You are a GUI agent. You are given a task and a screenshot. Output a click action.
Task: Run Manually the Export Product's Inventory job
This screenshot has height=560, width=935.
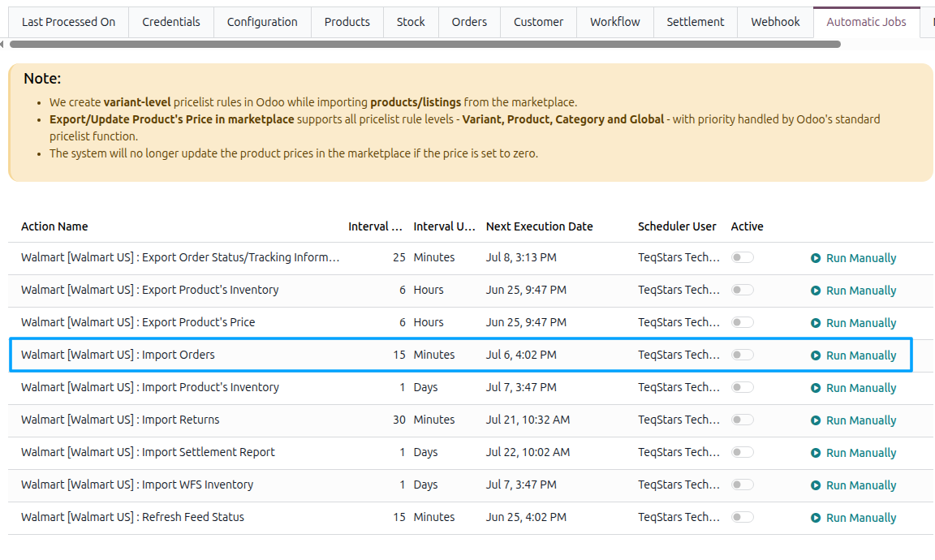(x=853, y=291)
